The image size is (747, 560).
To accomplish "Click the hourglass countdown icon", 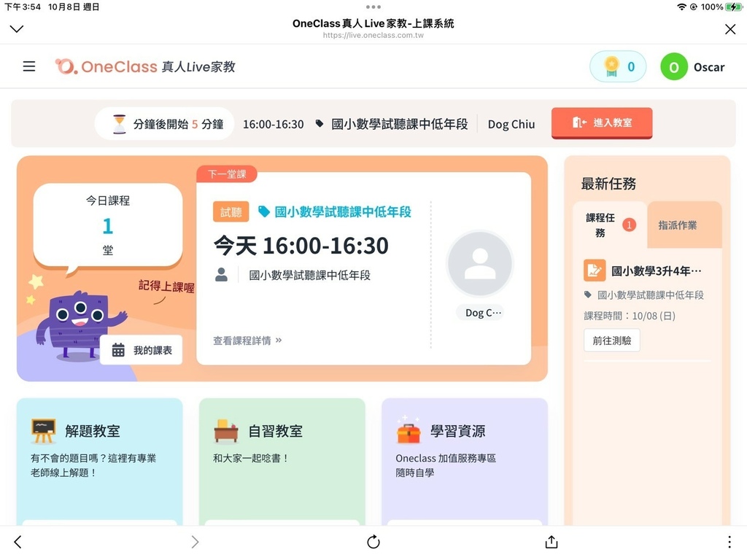I will (119, 124).
